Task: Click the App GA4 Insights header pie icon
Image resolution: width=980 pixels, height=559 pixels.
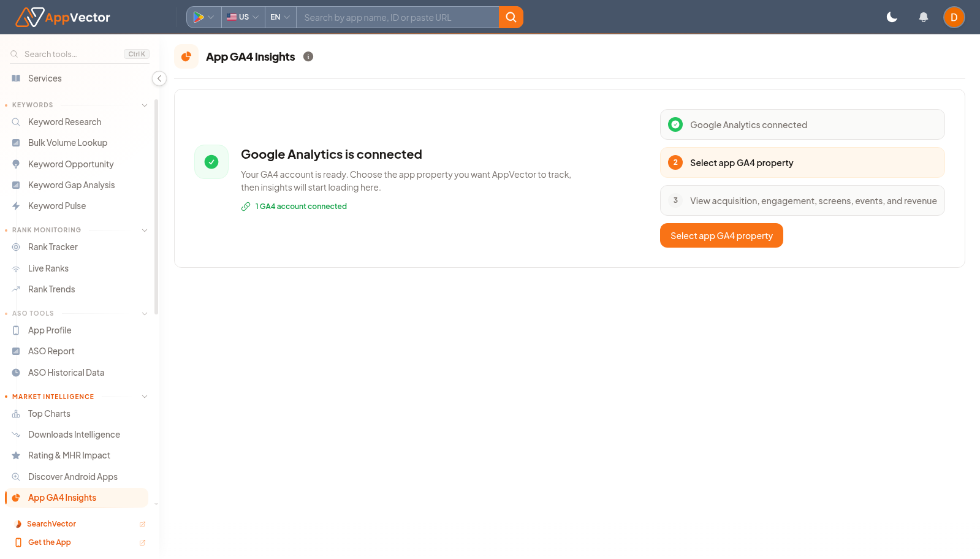Action: [186, 56]
